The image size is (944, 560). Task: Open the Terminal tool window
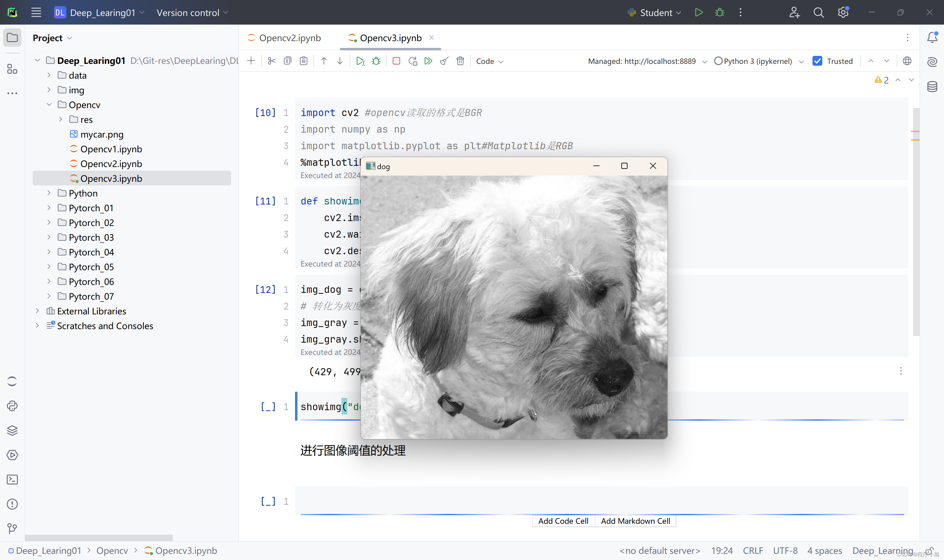(12, 480)
